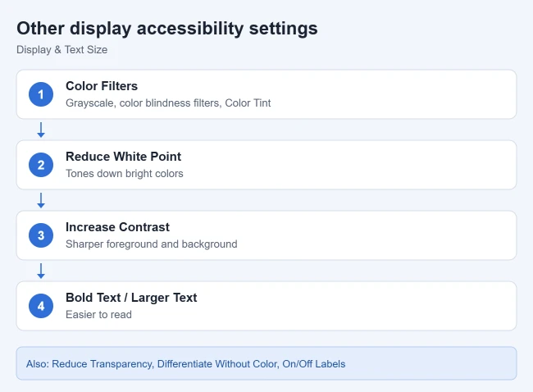Click the 'Also: Reduce Transparency' note box
Viewport: 533px width, 392px height.
[266, 363]
